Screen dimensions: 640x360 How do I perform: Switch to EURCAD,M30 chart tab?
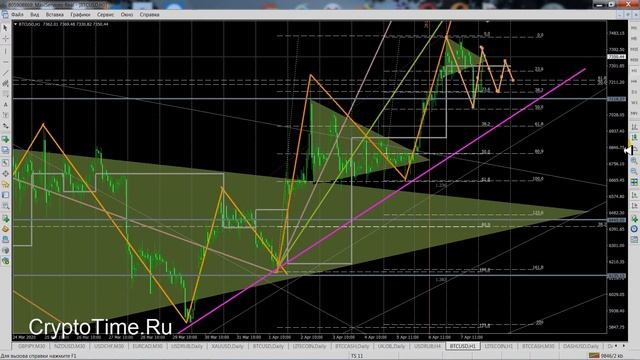coord(147,346)
